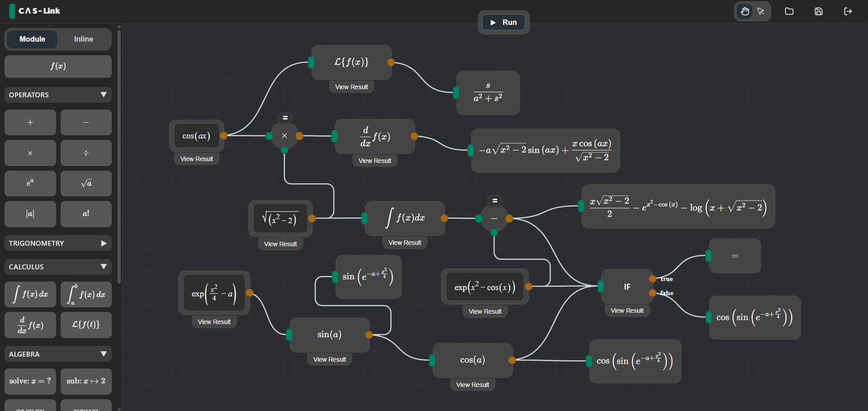Screen dimensions: 868x411
Task: Collapse the ALGEBRA section
Action: 58,354
